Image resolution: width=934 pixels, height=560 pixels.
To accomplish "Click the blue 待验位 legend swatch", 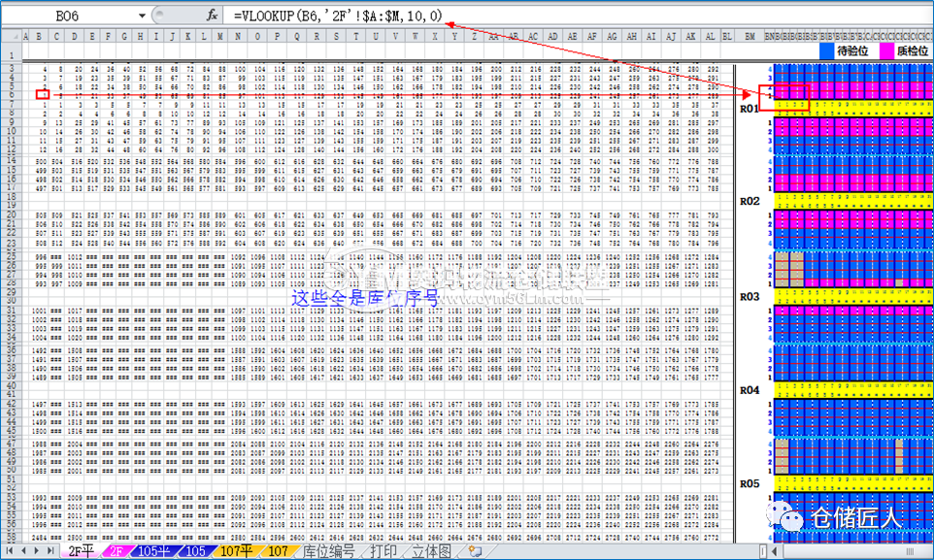I will [x=827, y=51].
